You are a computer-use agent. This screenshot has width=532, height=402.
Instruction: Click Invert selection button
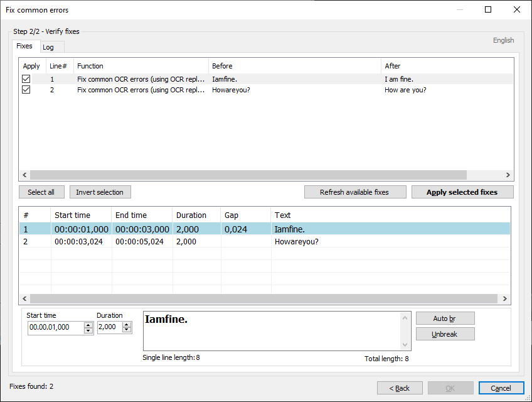[x=100, y=192]
